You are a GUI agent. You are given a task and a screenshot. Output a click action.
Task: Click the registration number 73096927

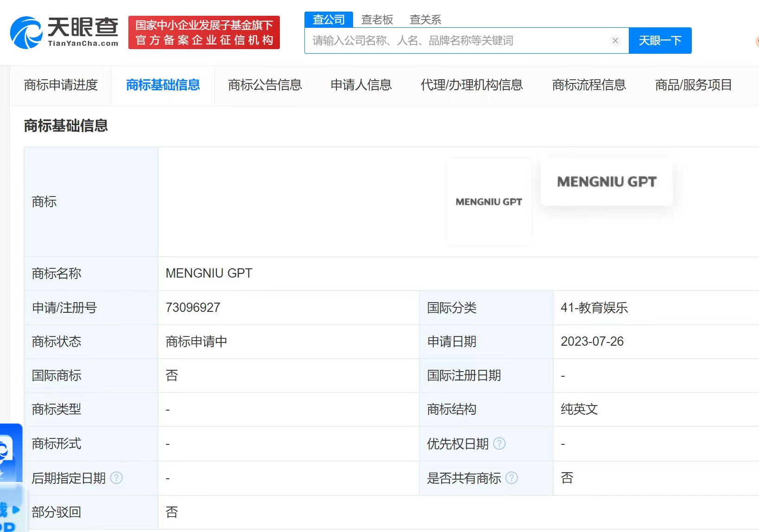coord(193,308)
